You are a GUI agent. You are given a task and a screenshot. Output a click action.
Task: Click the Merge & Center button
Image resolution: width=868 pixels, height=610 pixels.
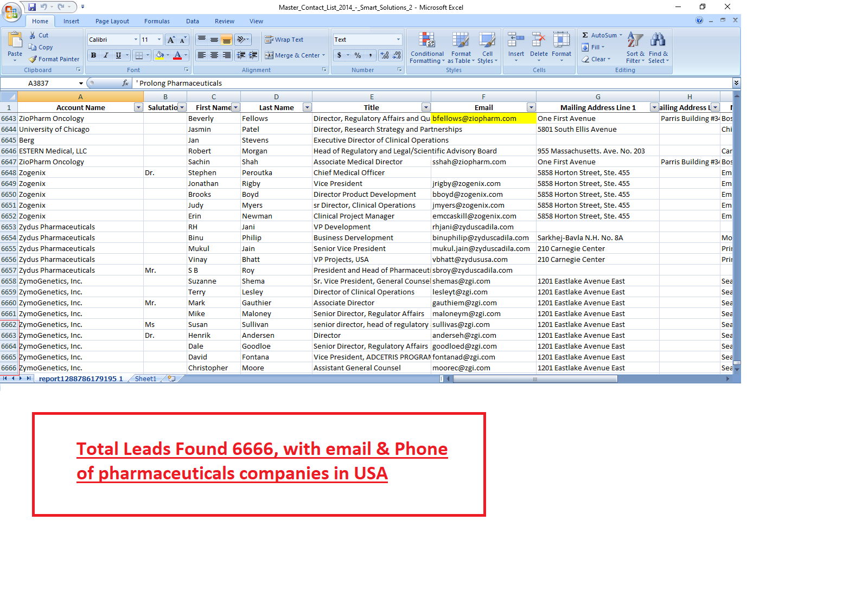click(x=295, y=55)
